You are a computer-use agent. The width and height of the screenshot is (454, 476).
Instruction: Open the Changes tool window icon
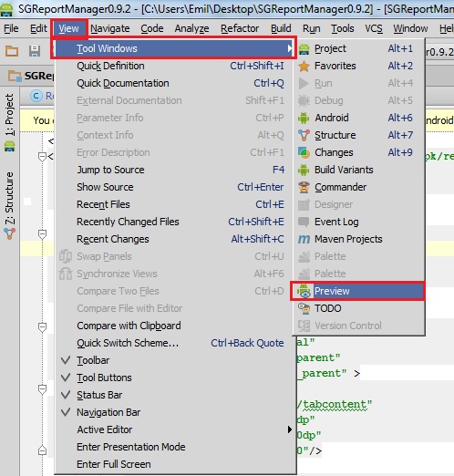(304, 152)
